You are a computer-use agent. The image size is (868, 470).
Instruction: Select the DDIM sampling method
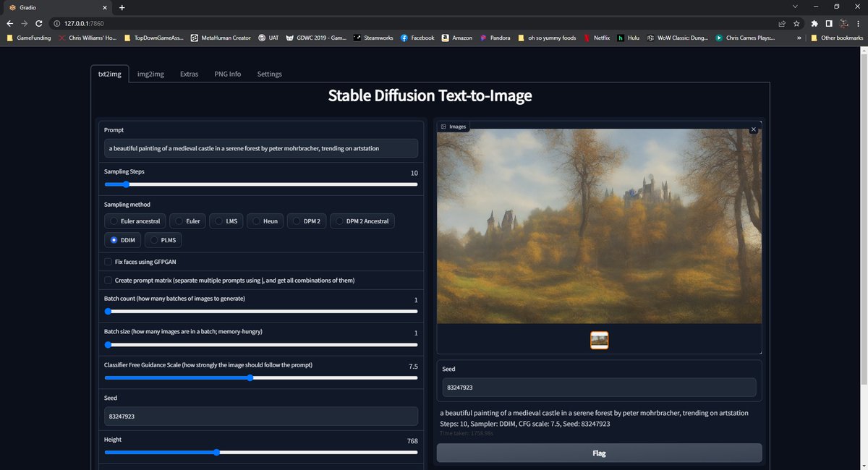pos(123,240)
